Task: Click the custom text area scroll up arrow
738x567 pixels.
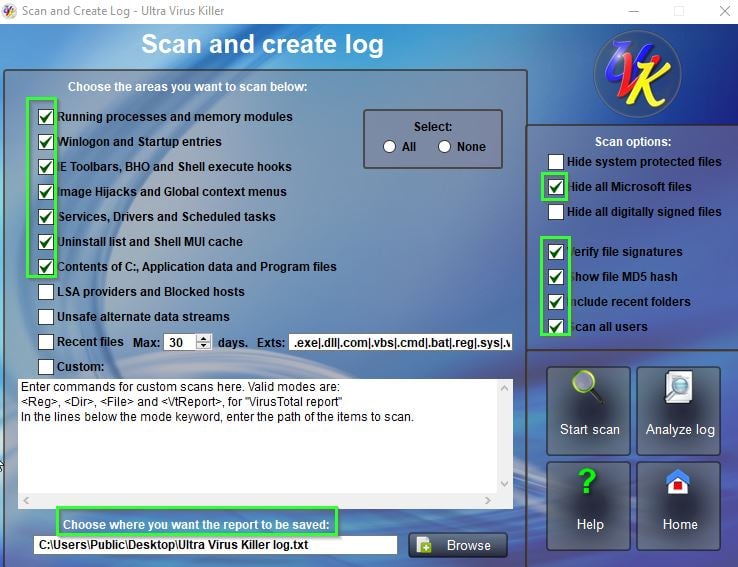Action: point(505,388)
